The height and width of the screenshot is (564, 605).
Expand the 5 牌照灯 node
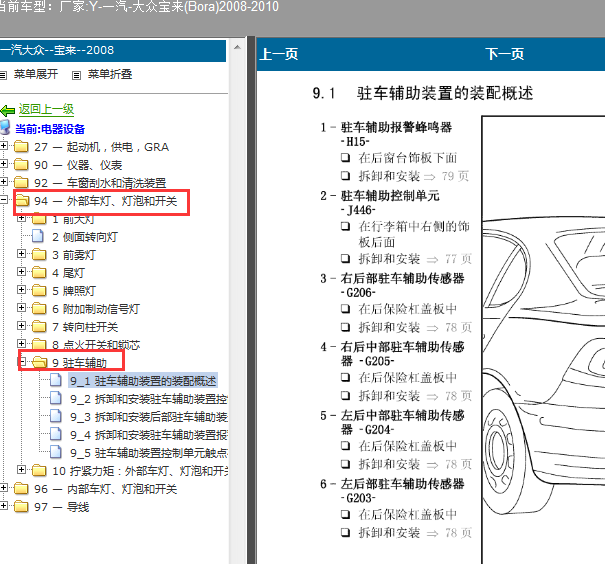(22, 290)
